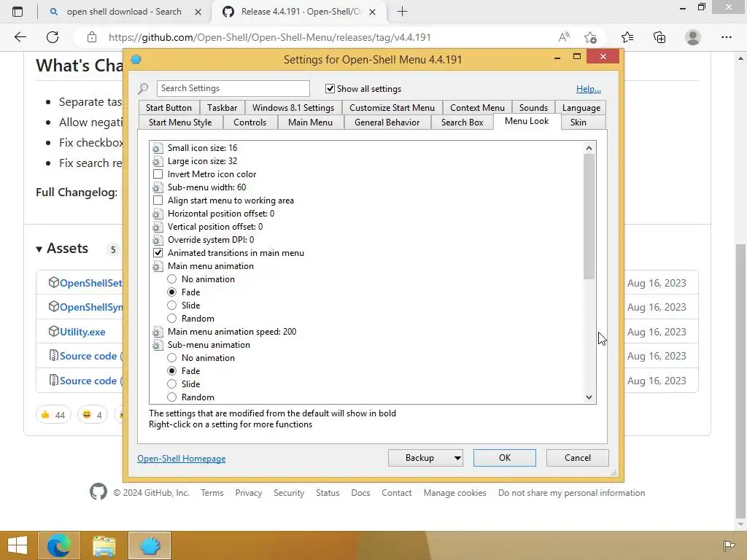Screen dimensions: 747x560
Task: Click the gear icon beside Main menu animation
Action: [x=158, y=266]
